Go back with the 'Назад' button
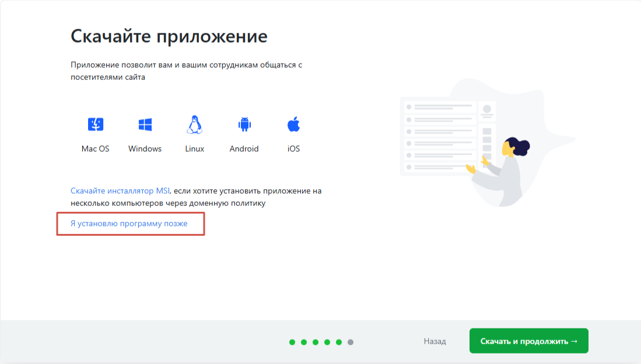This screenshot has width=641, height=364. click(435, 341)
